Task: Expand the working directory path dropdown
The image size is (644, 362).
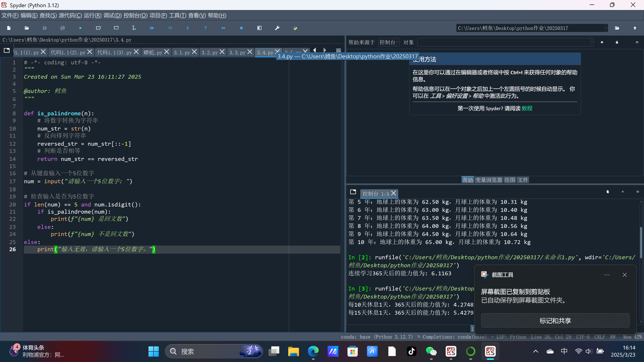Action: pos(606,28)
